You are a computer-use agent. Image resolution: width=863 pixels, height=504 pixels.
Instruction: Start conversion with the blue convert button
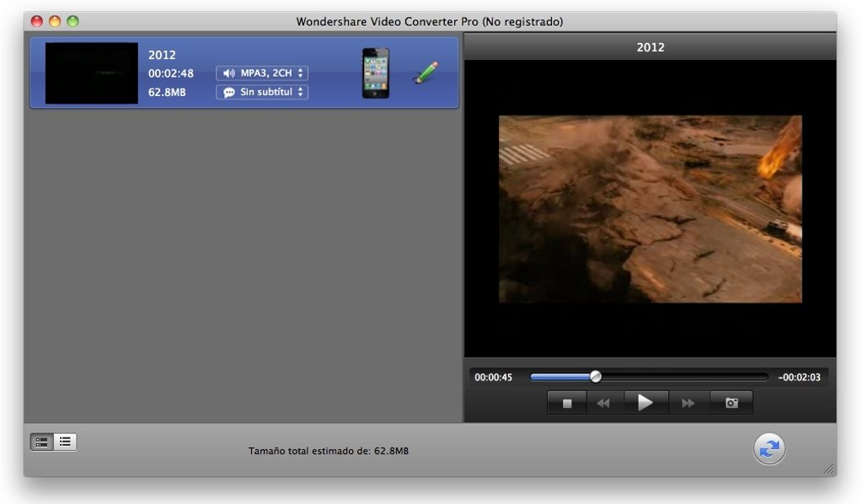[x=769, y=449]
